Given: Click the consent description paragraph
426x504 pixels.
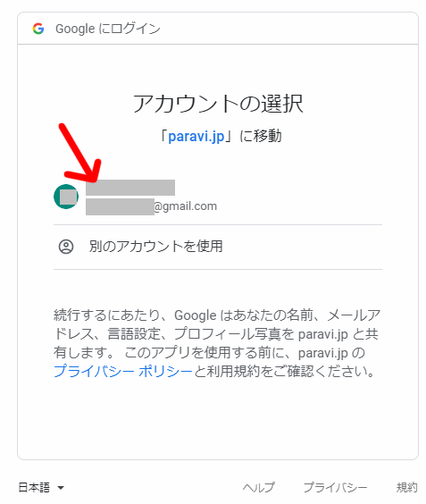Looking at the screenshot, I should tap(217, 343).
